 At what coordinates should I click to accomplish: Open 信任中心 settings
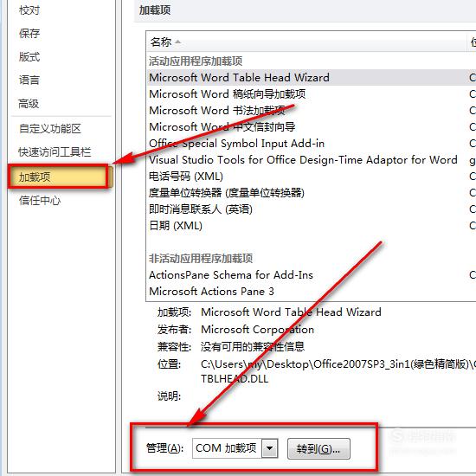point(40,201)
